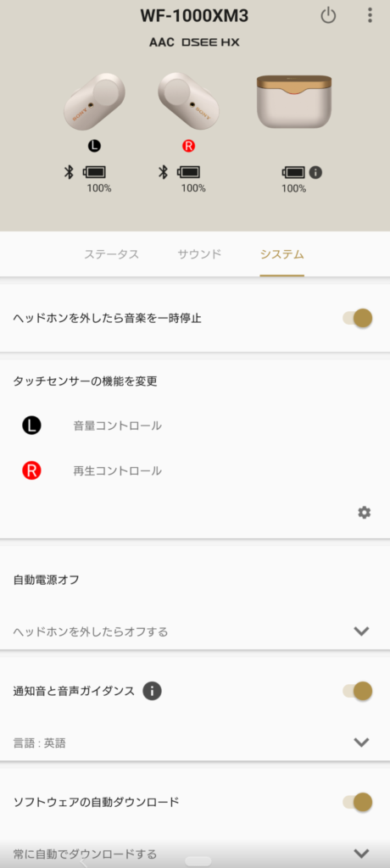
Task: Toggle 通知音と音声ガイダンス switch off
Action: [357, 691]
